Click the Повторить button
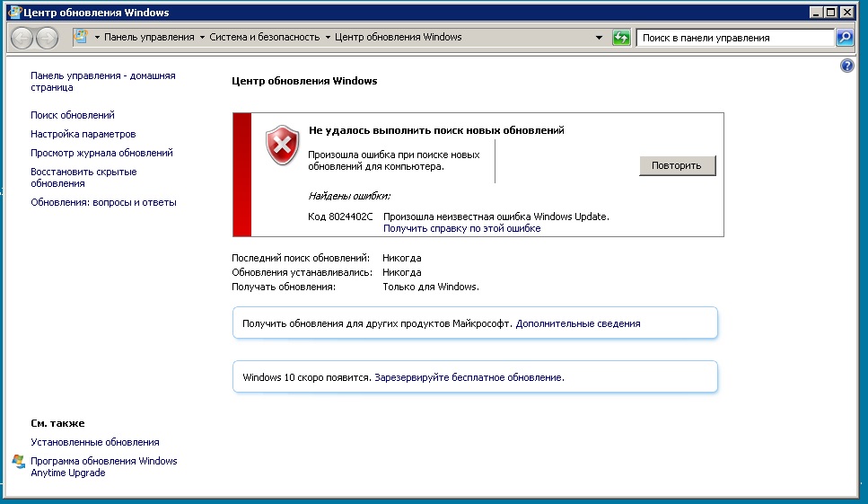This screenshot has width=868, height=504. click(x=677, y=165)
